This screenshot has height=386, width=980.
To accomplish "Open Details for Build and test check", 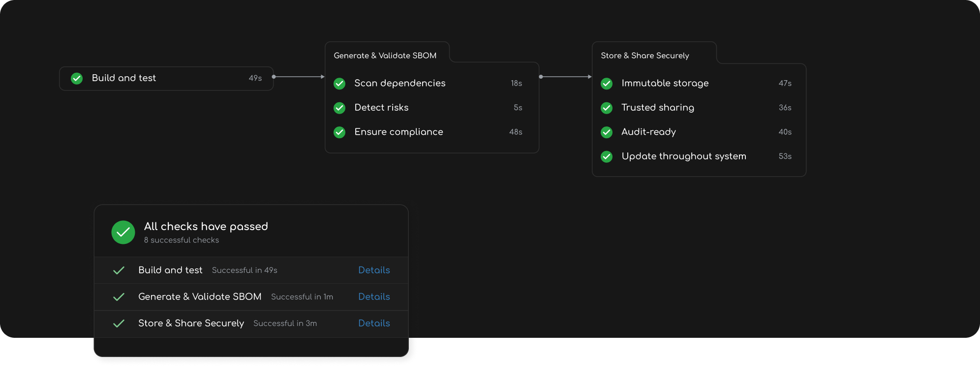I will 374,270.
